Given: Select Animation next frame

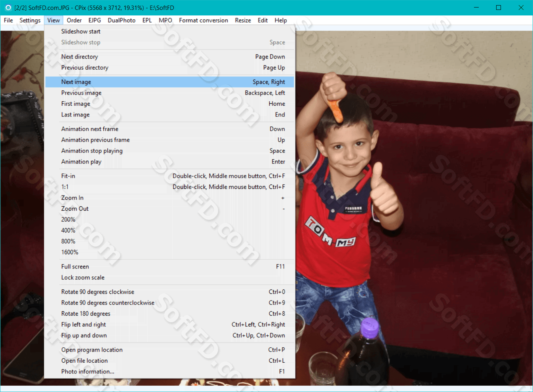Looking at the screenshot, I should (169, 129).
